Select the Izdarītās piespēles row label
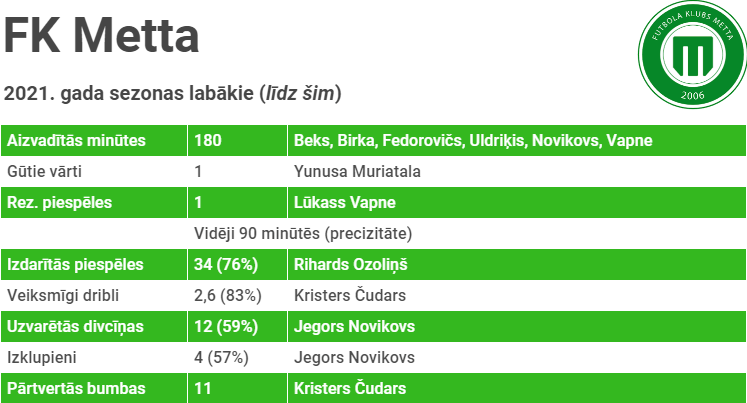 (x=75, y=264)
